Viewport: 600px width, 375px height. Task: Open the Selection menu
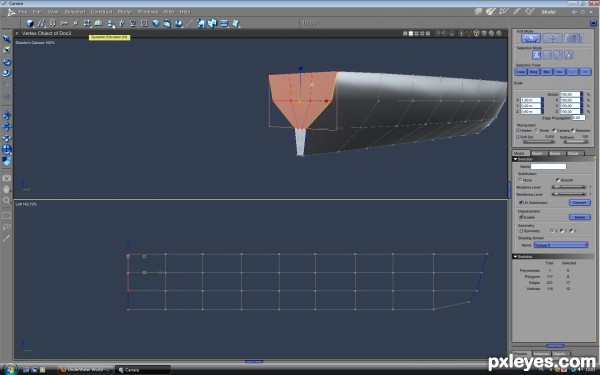pyautogui.click(x=75, y=12)
